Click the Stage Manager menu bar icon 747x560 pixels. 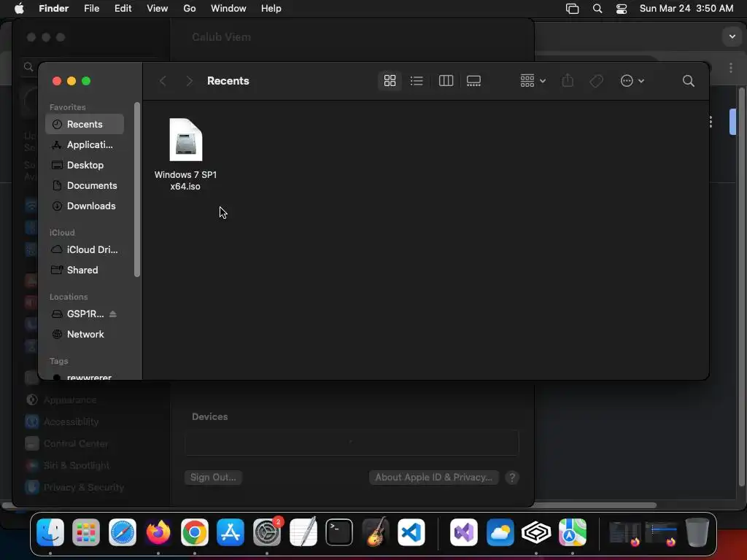tap(572, 9)
